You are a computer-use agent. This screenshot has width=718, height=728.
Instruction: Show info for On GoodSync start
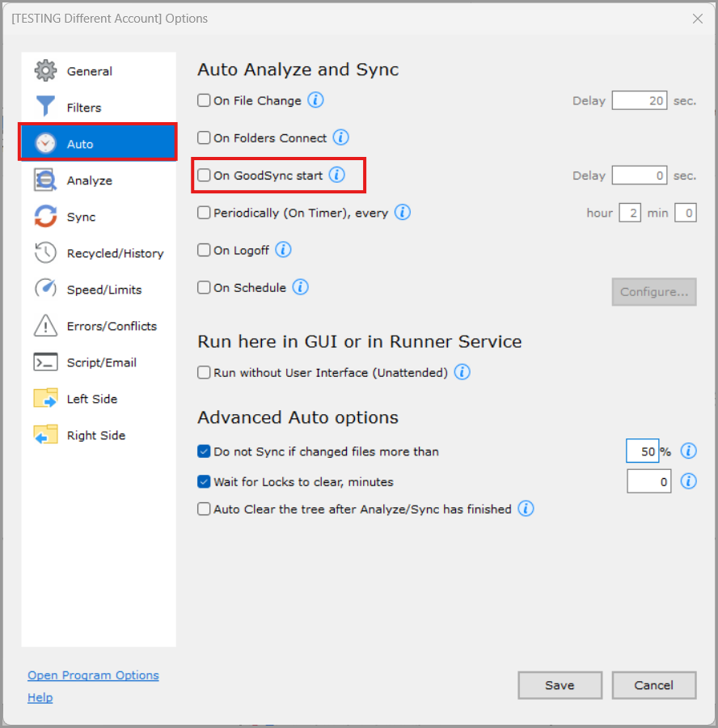click(337, 175)
